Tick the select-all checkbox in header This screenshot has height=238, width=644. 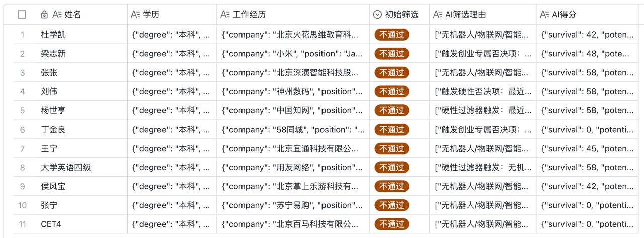click(x=22, y=15)
